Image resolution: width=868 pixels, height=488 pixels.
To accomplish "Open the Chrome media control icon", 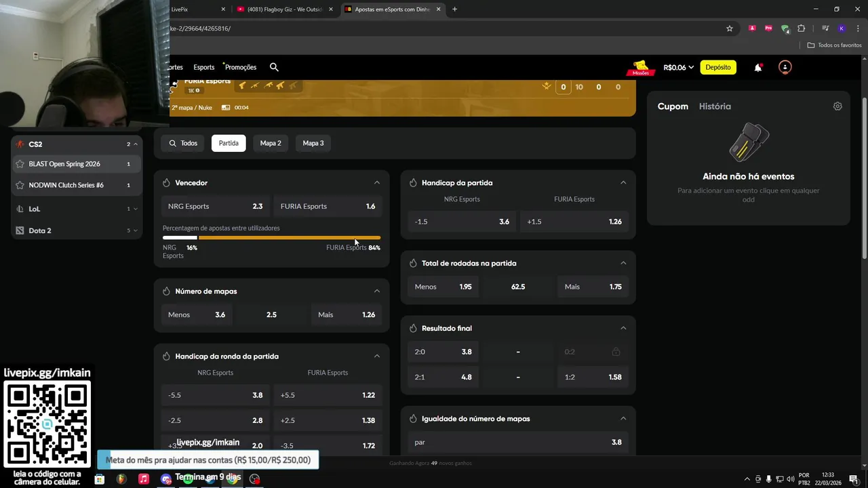I will click(x=825, y=28).
